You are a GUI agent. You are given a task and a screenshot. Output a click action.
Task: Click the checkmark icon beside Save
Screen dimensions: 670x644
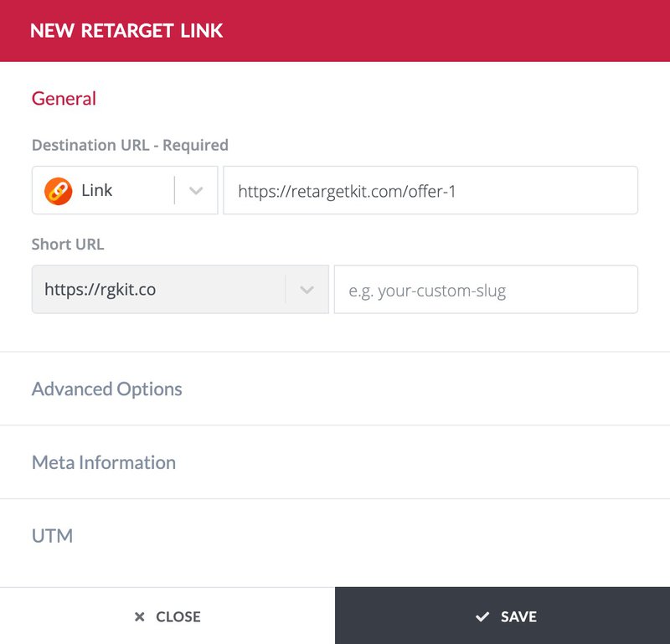tap(482, 616)
